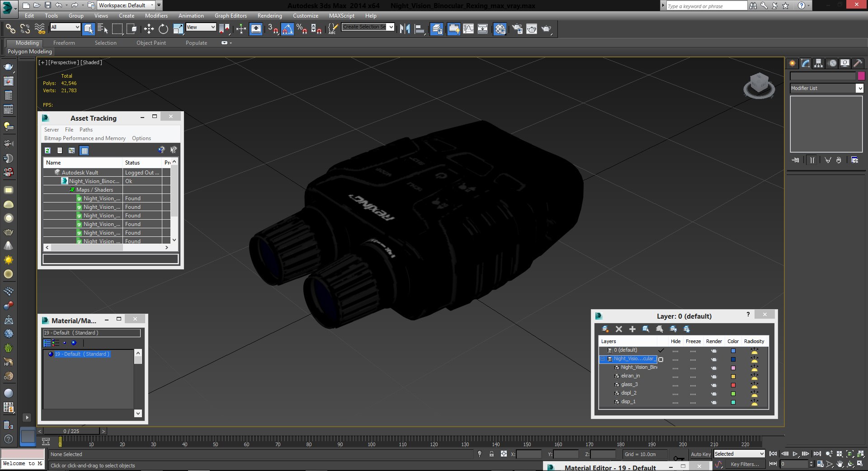The image size is (868, 471).
Task: Play the animation
Action: click(x=795, y=454)
